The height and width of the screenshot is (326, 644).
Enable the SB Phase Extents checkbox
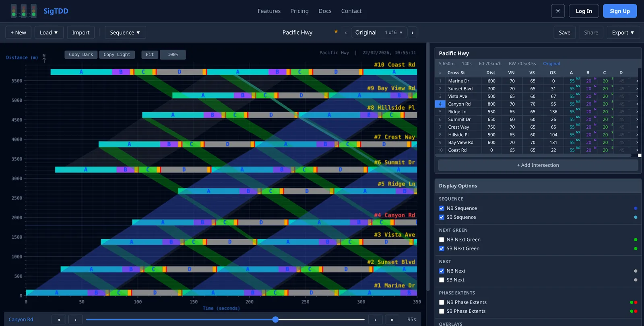(x=442, y=311)
